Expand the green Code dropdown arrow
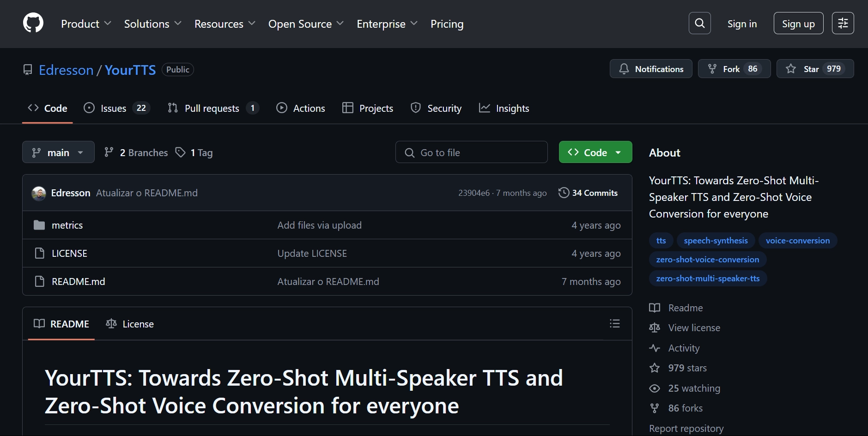868x436 pixels. pyautogui.click(x=619, y=152)
